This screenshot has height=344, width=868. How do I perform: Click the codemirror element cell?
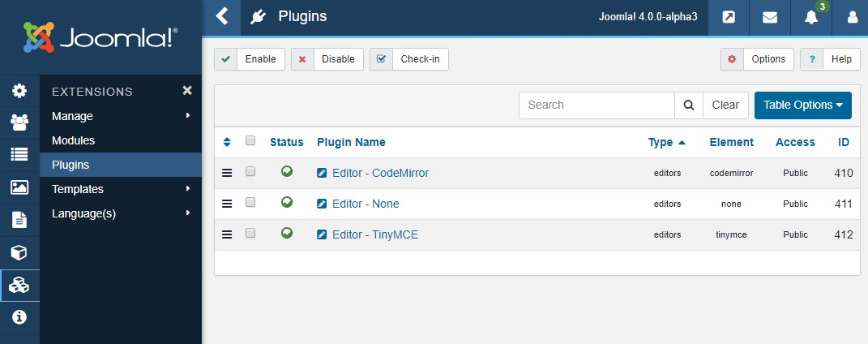[x=731, y=174]
